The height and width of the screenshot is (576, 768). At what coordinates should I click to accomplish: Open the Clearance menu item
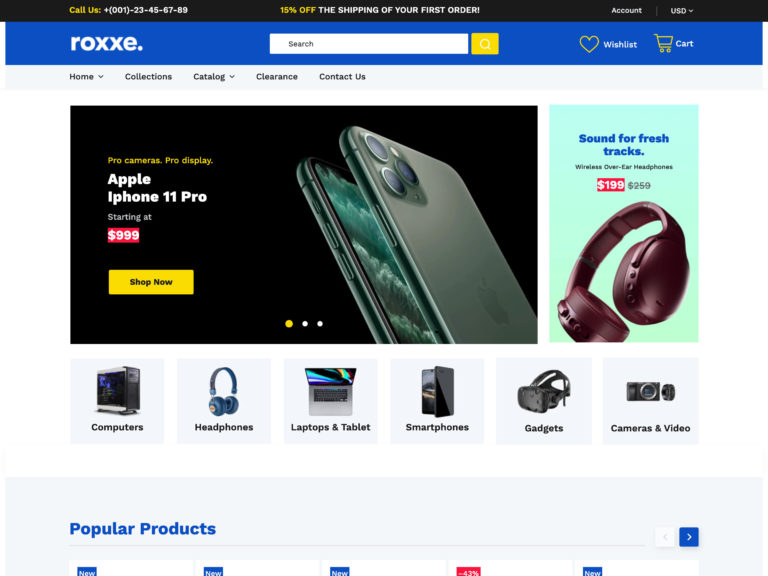click(277, 76)
